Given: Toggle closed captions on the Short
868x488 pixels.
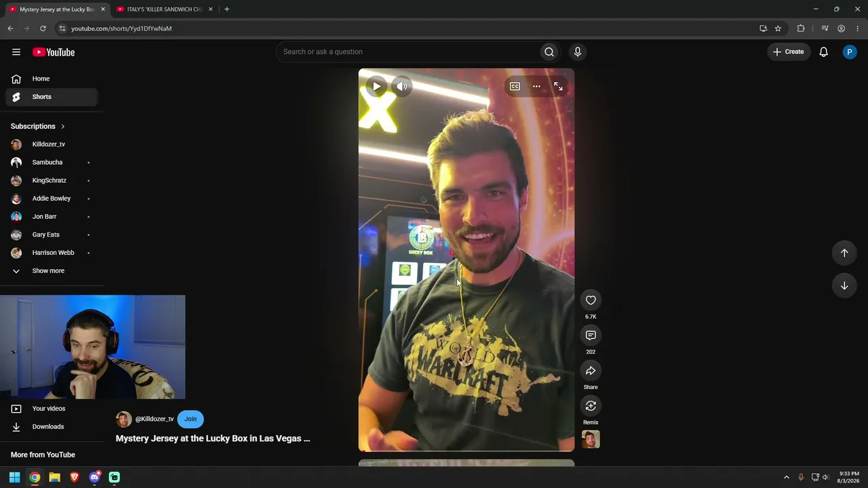Looking at the screenshot, I should click(x=515, y=86).
